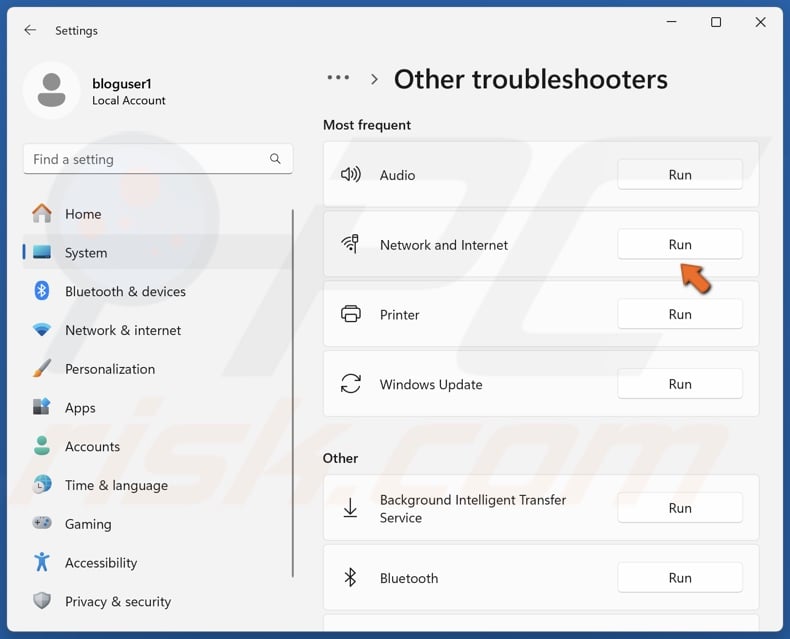
Task: Open Home in the sidebar
Action: coord(157,214)
